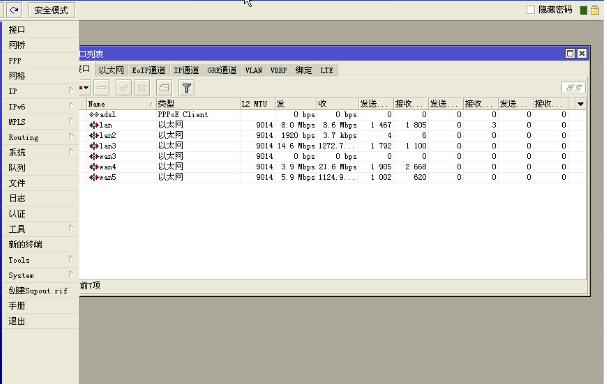Switch to the 绑定 tab
The image size is (607, 384).
304,70
